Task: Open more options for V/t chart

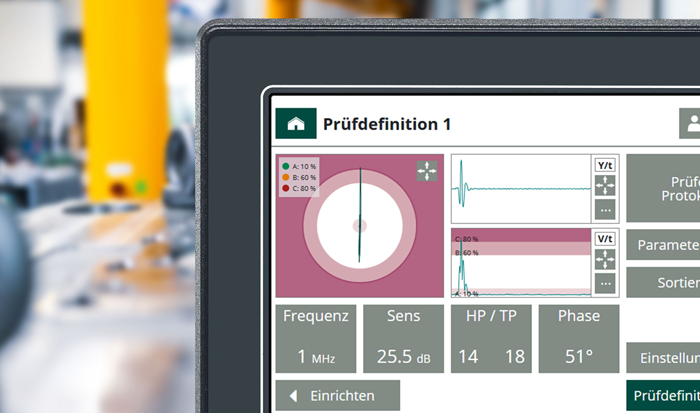Action: 605,283
